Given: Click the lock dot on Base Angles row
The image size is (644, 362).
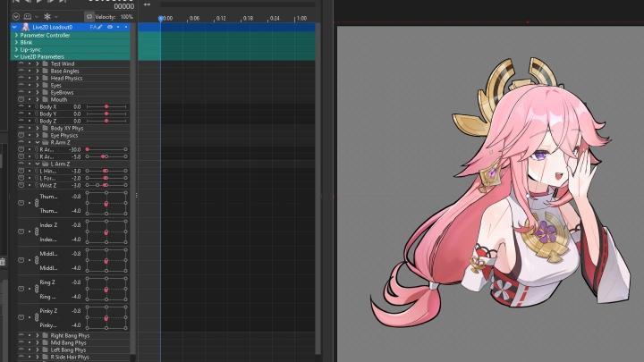Looking at the screenshot, I should coord(30,71).
